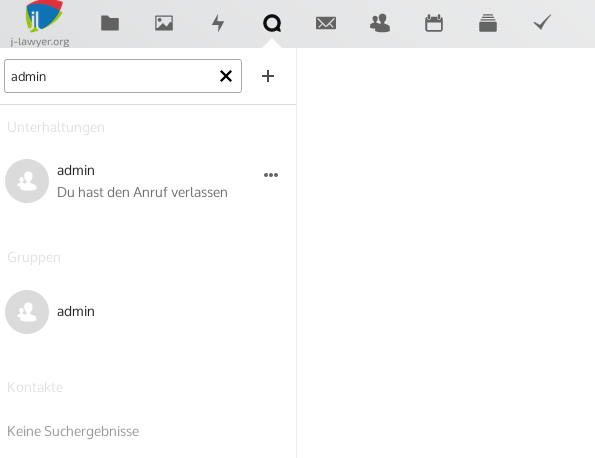595x458 pixels.
Task: Open the admin conversation under Unterhaltungen
Action: [148, 181]
